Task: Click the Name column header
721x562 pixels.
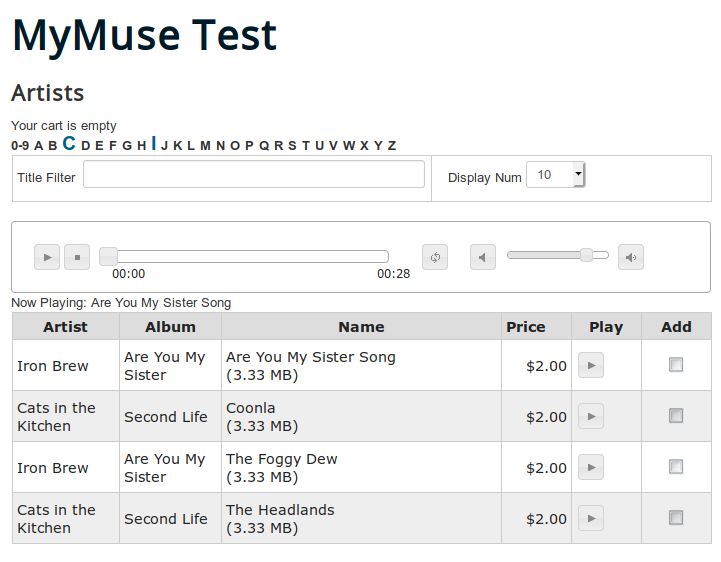Action: coord(361,327)
